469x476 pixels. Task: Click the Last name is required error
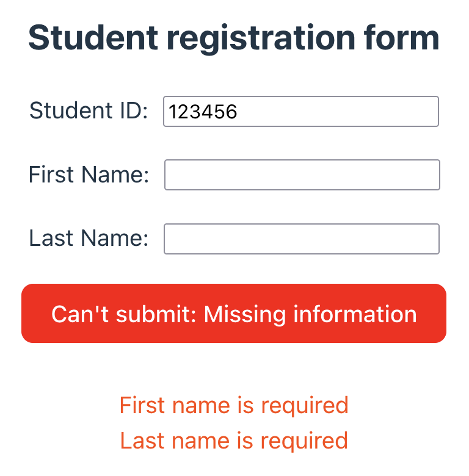point(234,441)
